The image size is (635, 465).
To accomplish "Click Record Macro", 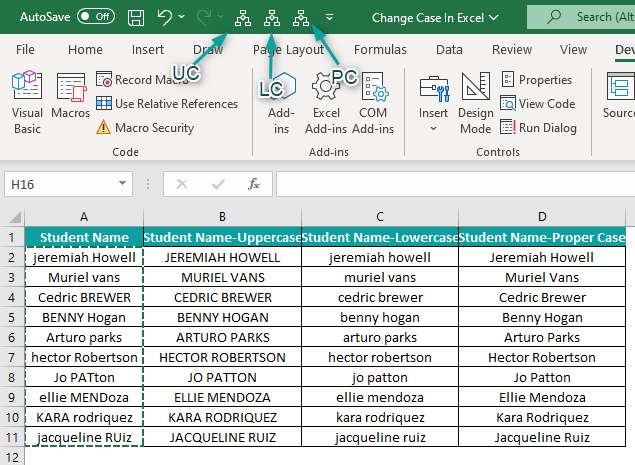I will click(x=143, y=79).
